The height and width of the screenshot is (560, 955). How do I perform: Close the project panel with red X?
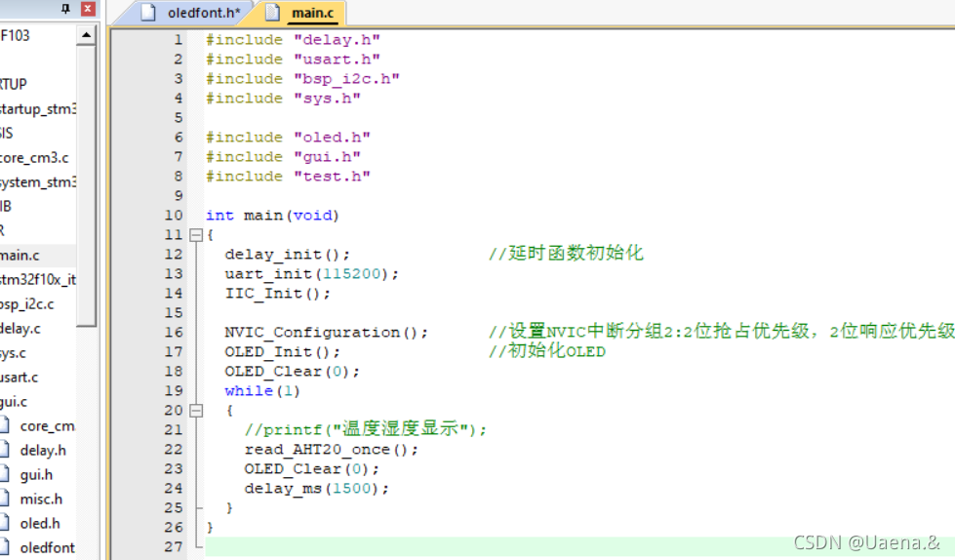[88, 9]
